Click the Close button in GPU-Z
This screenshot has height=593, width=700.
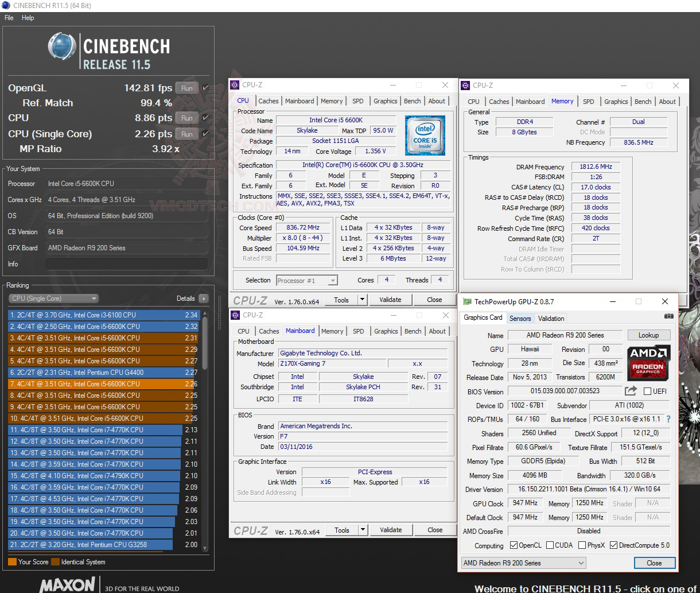tap(654, 563)
